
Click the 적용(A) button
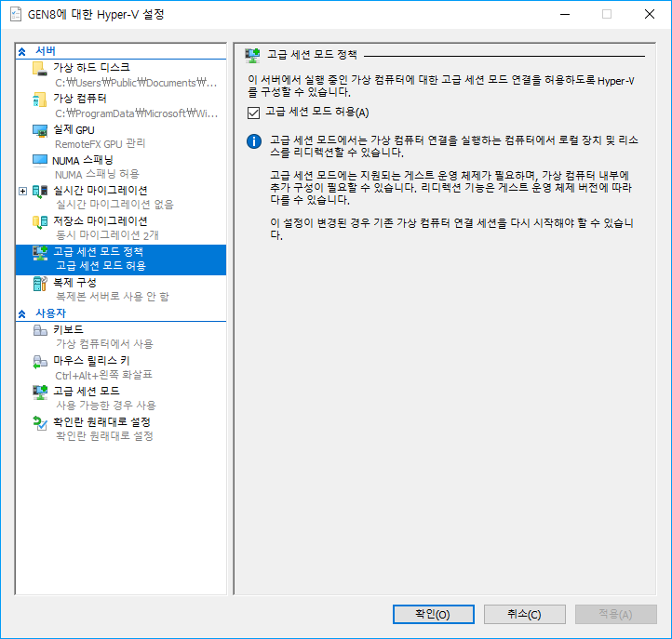[616, 614]
